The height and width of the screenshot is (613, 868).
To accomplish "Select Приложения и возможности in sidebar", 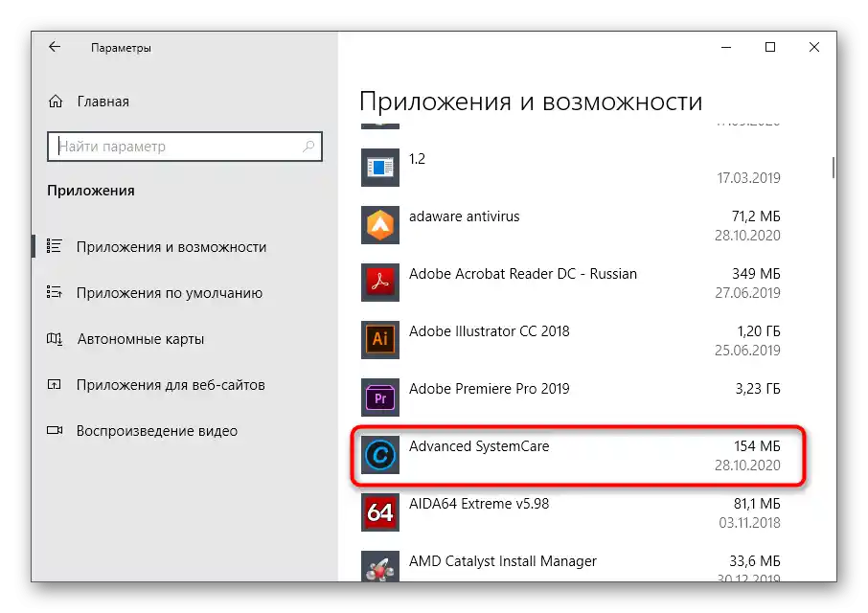I will 171,247.
